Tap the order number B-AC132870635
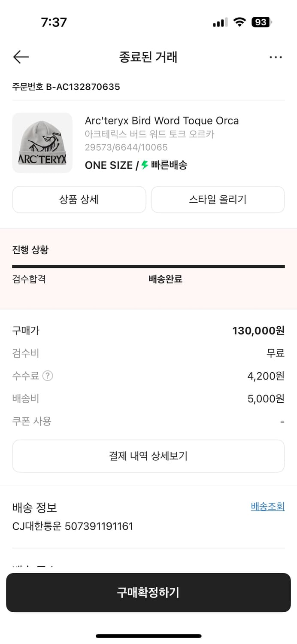This screenshot has height=644, width=297. (x=66, y=86)
